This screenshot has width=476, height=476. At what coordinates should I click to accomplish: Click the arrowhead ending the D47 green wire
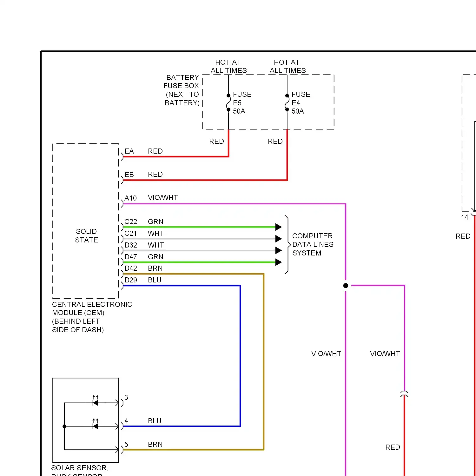click(x=279, y=262)
